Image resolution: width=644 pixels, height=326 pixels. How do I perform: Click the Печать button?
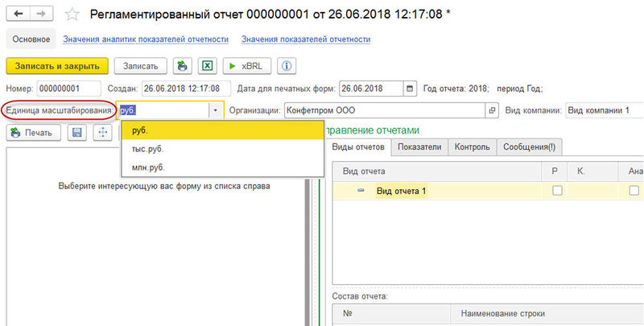coord(33,133)
